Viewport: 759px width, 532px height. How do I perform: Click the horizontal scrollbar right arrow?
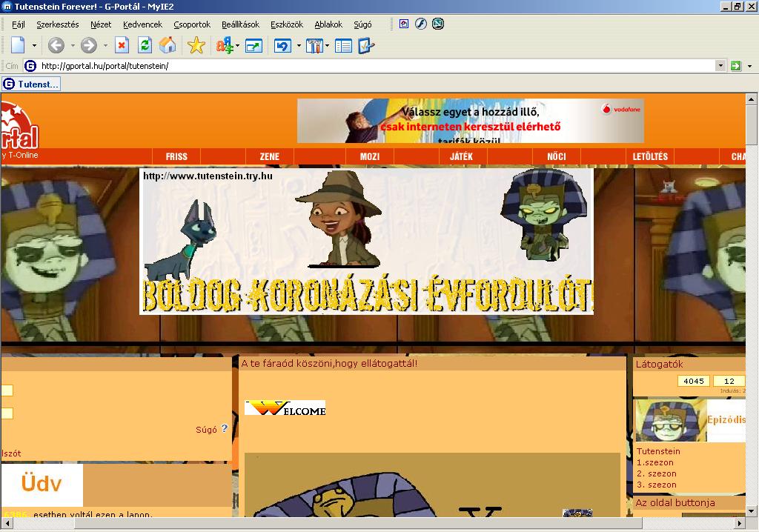(739, 523)
